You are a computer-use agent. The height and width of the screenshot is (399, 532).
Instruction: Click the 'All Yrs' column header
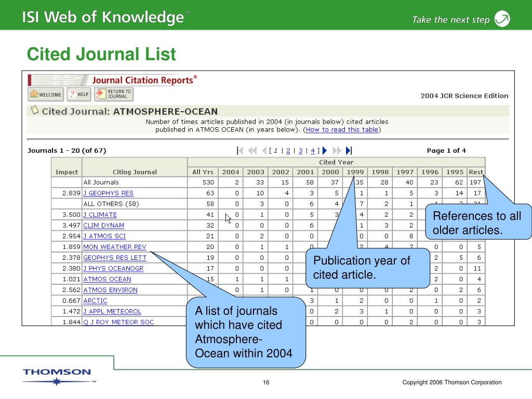pyautogui.click(x=203, y=172)
